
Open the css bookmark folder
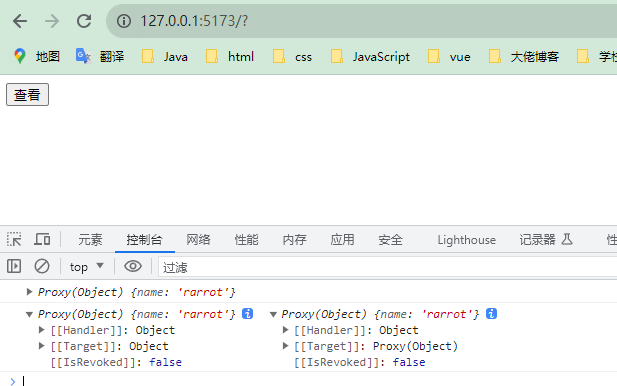pos(292,56)
